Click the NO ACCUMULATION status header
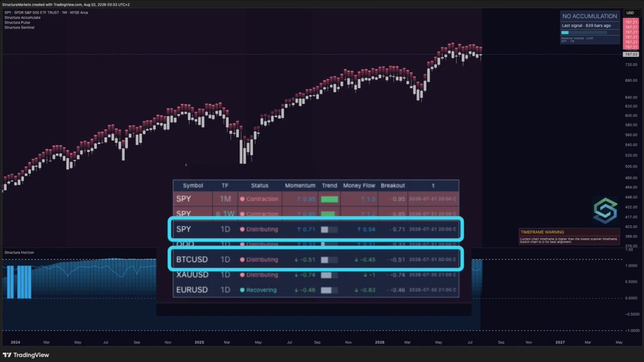Image resolution: width=644 pixels, height=362 pixels. (590, 17)
